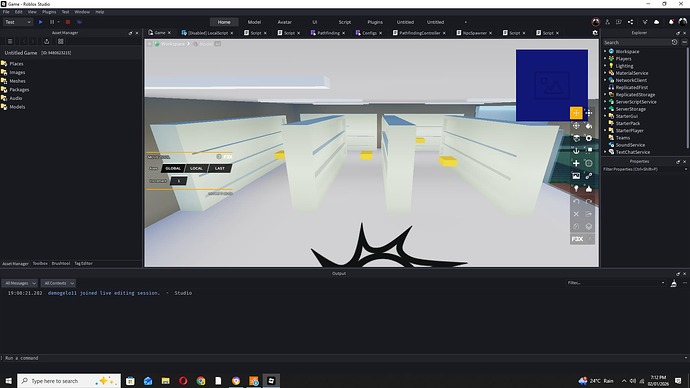The image size is (690, 388).
Task: Pause the running test
Action: [x=52, y=22]
